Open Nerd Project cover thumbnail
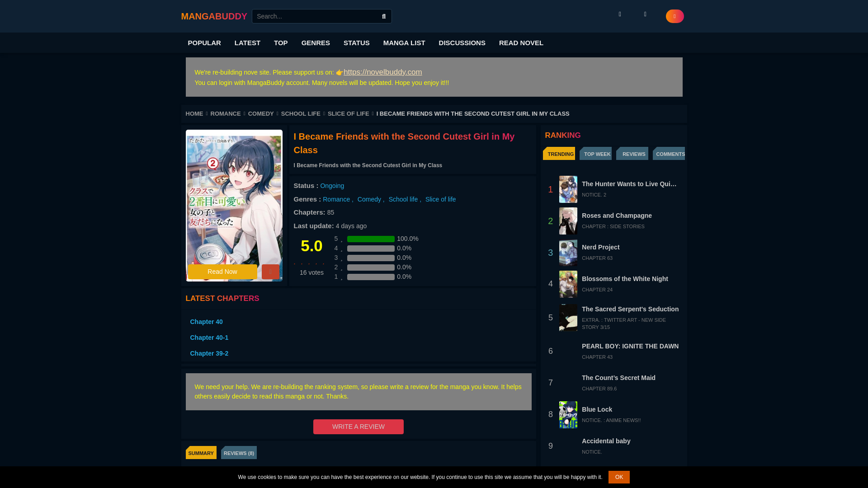 568,253
